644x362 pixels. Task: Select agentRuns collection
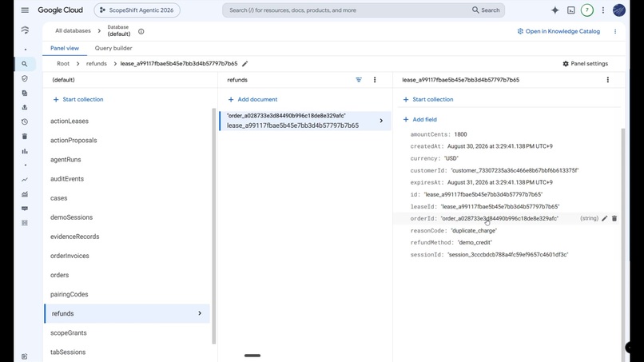click(66, 160)
